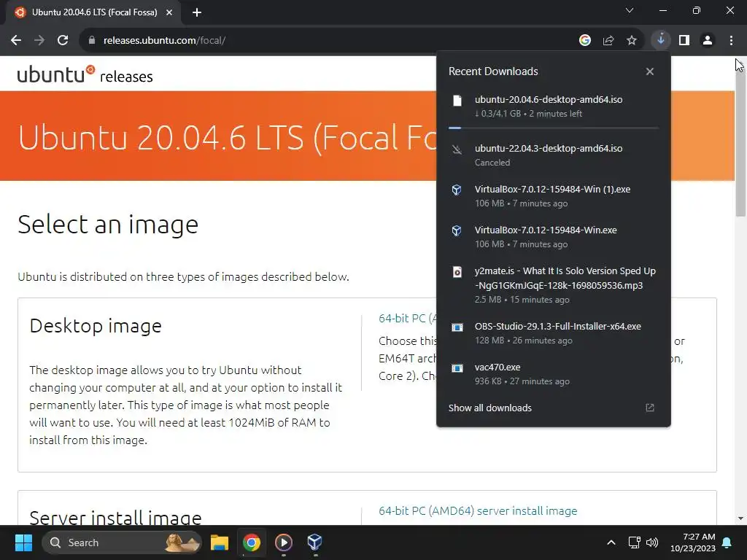Click vac470.exe file icon

[457, 368]
